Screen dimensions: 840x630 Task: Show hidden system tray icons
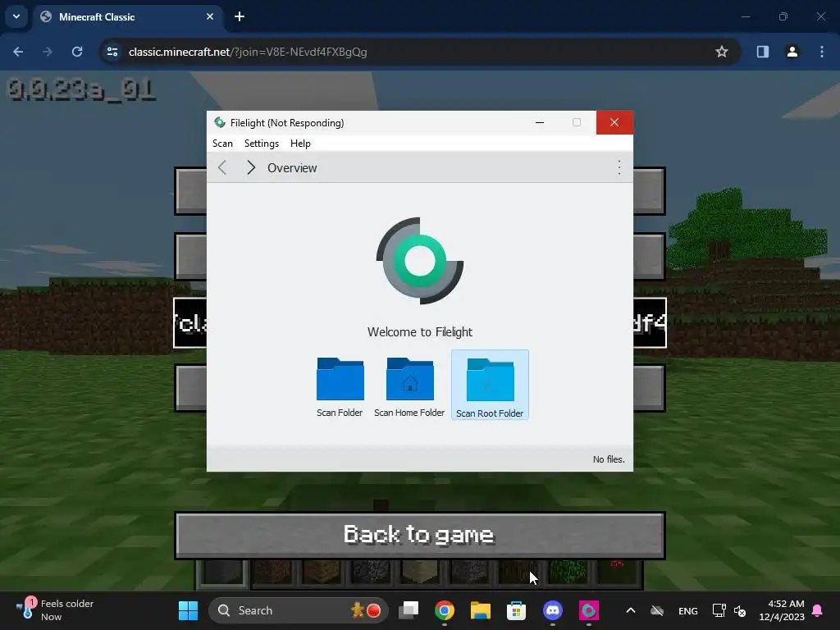click(x=631, y=610)
